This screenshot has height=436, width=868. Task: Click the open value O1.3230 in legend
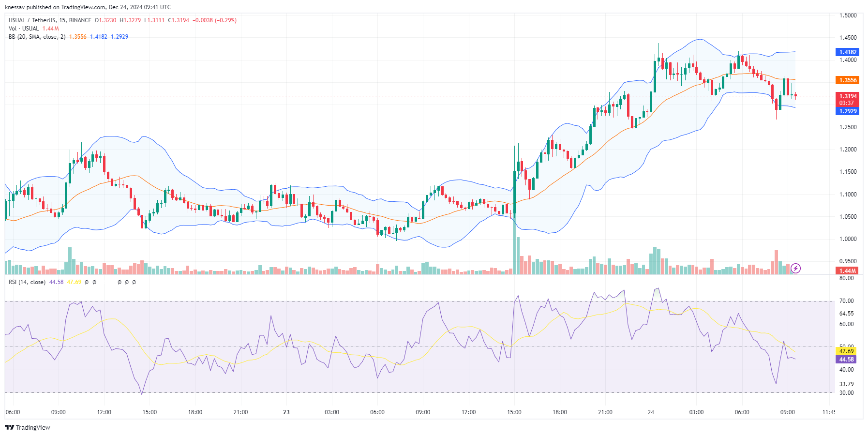[105, 20]
